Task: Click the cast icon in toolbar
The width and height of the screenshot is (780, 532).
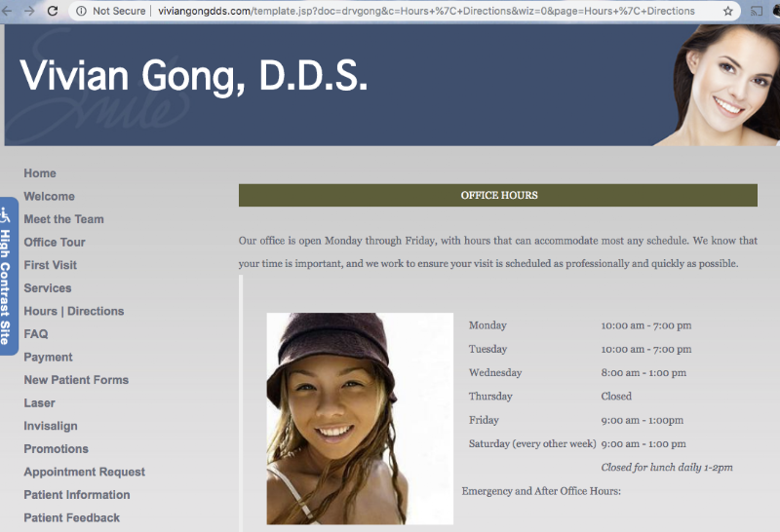Action: click(x=757, y=11)
